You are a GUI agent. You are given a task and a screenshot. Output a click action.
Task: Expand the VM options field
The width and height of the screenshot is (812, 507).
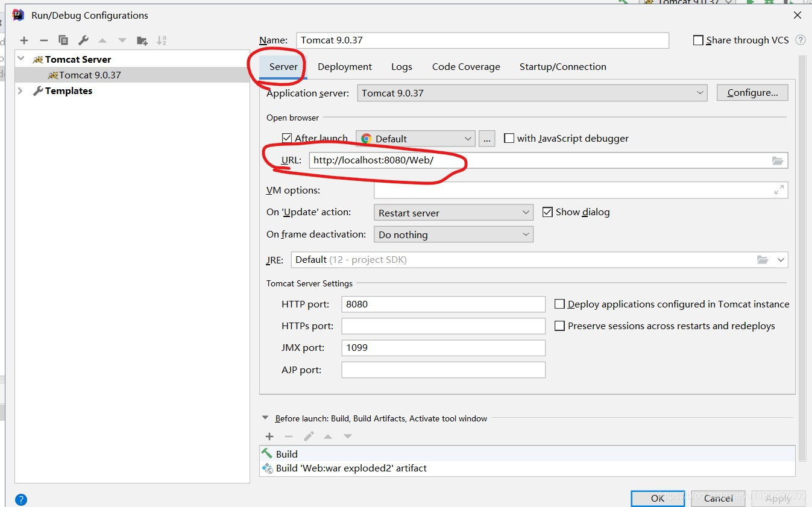[779, 190]
